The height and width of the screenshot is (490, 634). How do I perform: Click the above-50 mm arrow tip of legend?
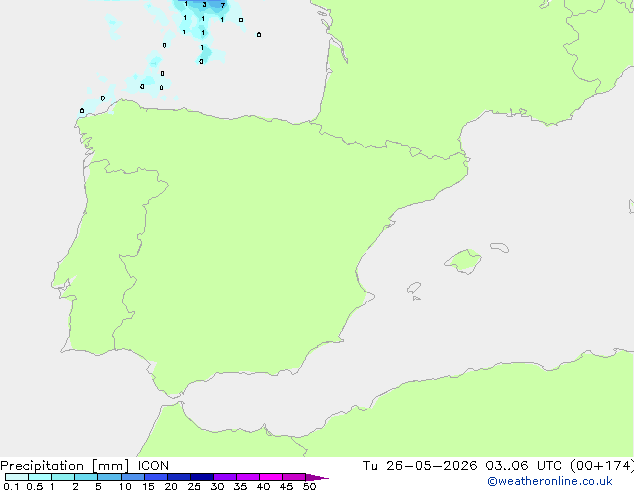tap(317, 477)
